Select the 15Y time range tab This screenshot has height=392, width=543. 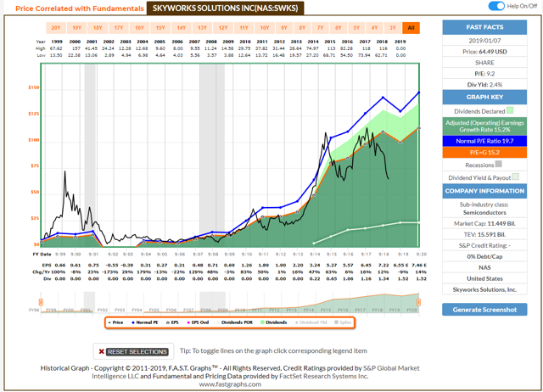(160, 28)
